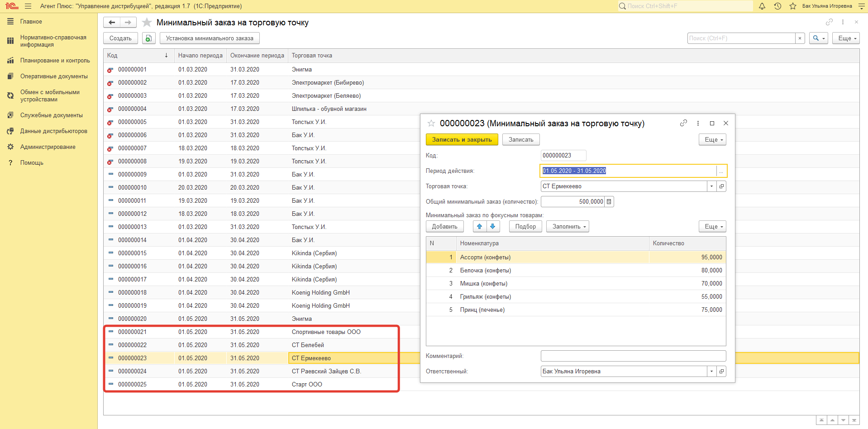Open list page more options dots
The height and width of the screenshot is (429, 868).
pyautogui.click(x=843, y=22)
